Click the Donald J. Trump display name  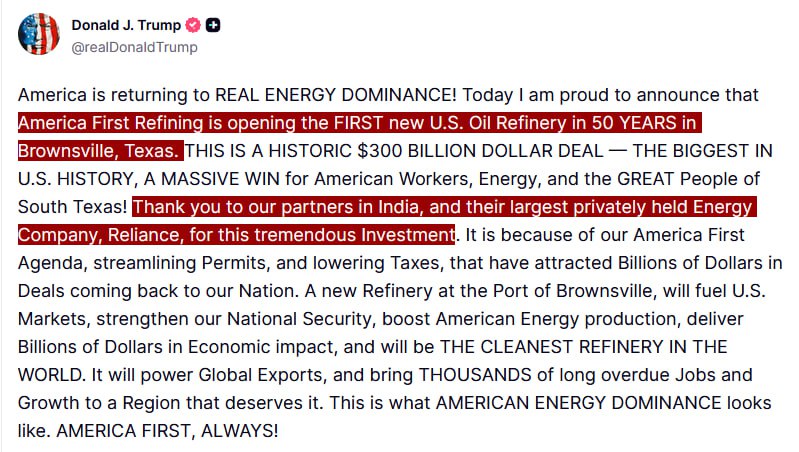pyautogui.click(x=127, y=25)
